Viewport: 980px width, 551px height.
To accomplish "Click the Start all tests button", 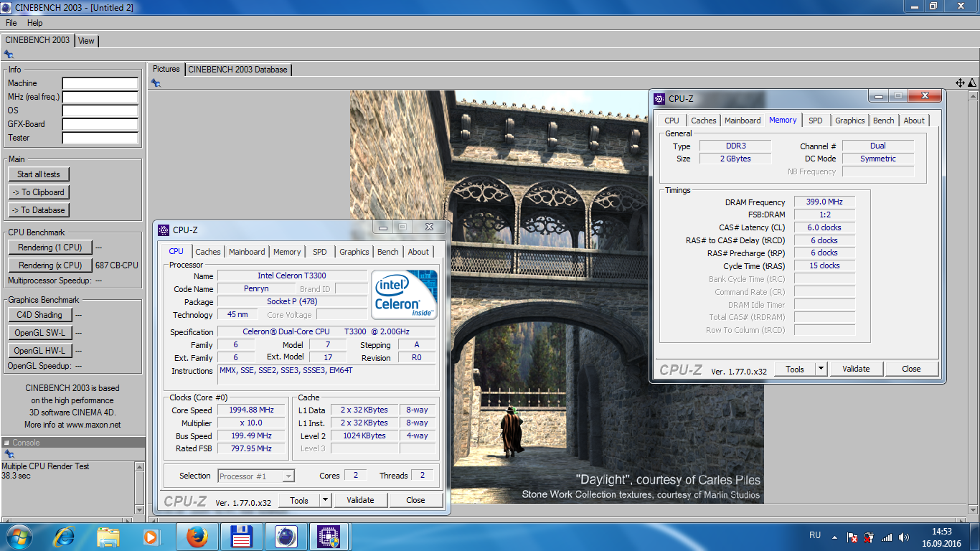I will 39,174.
